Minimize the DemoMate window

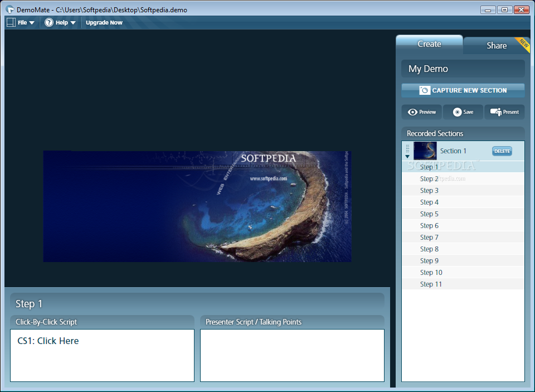488,10
